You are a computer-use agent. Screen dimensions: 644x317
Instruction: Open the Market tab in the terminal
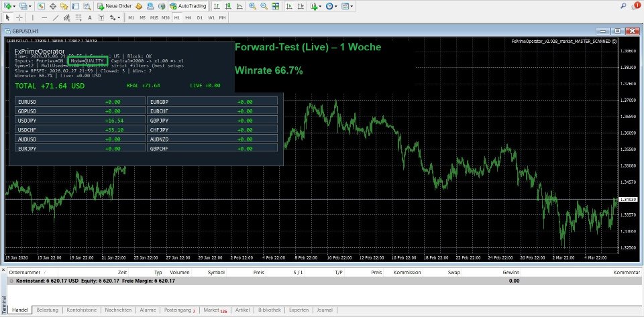point(215,310)
